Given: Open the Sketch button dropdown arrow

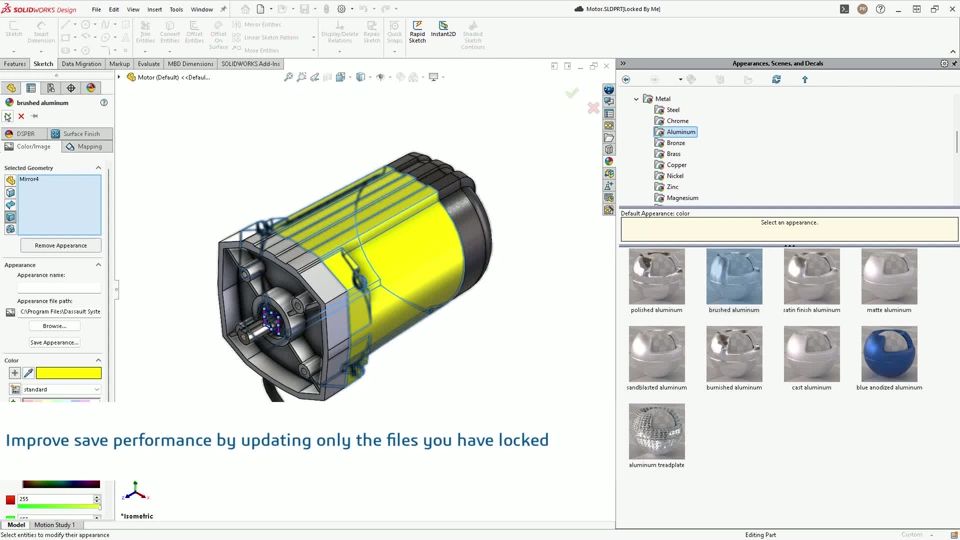Looking at the screenshot, I should [13, 51].
